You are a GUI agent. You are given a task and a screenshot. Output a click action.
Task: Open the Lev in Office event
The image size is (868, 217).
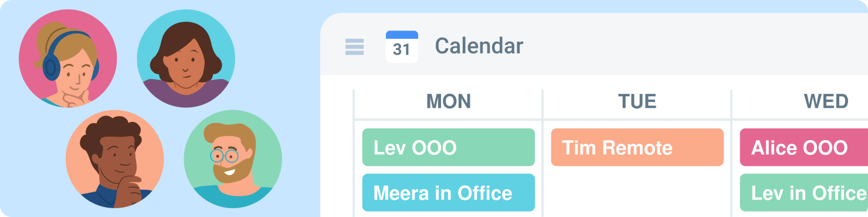pyautogui.click(x=804, y=192)
